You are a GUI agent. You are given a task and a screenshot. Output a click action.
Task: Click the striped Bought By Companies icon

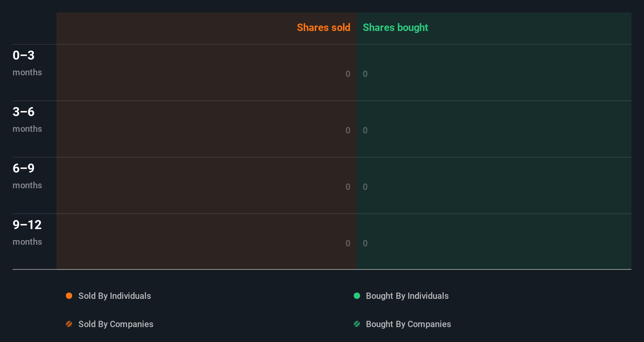pos(357,324)
